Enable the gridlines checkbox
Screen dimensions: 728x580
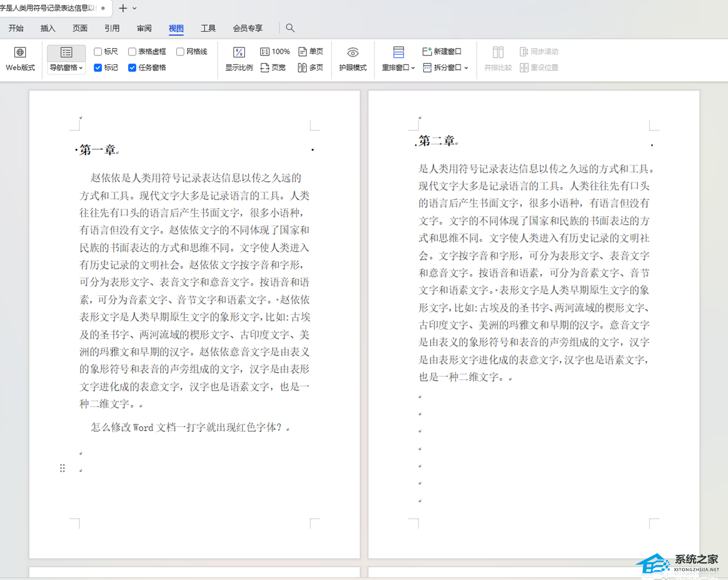[x=180, y=51]
